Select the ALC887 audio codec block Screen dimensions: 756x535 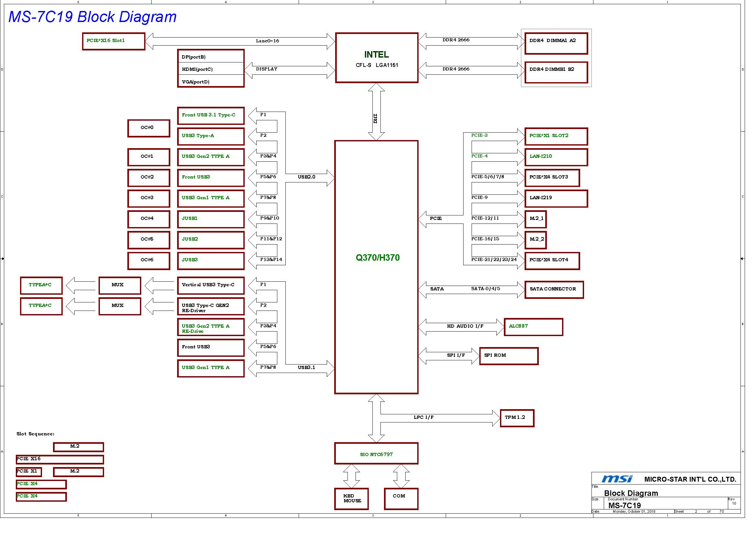[x=533, y=327]
